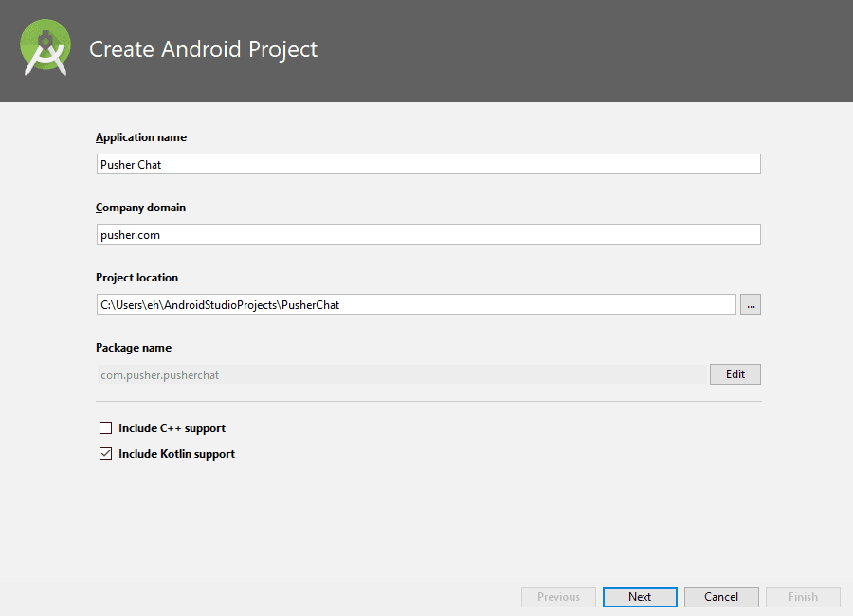Click the Android Studio logo icon

[x=45, y=46]
